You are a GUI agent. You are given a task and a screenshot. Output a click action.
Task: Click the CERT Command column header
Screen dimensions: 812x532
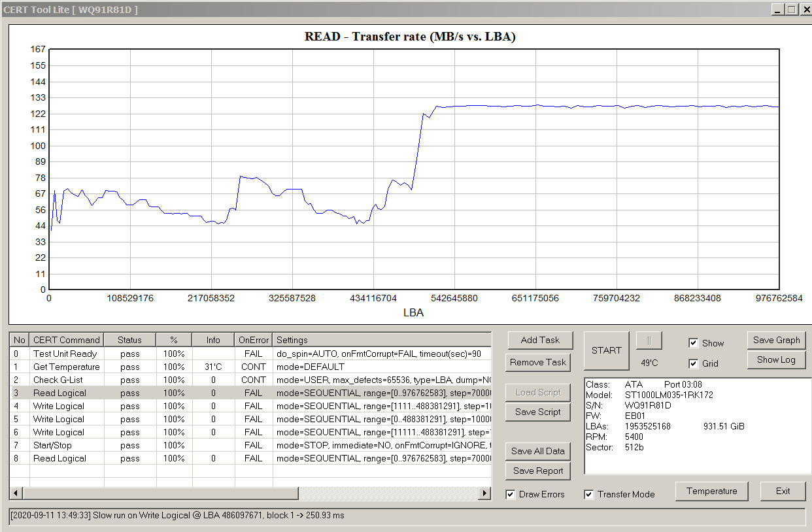click(x=67, y=340)
